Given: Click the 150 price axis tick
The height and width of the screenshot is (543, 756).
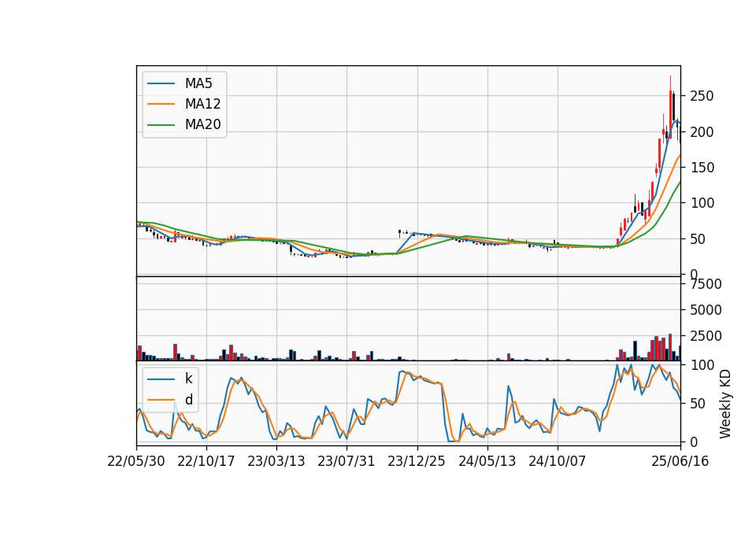Looking at the screenshot, I should pyautogui.click(x=702, y=167).
